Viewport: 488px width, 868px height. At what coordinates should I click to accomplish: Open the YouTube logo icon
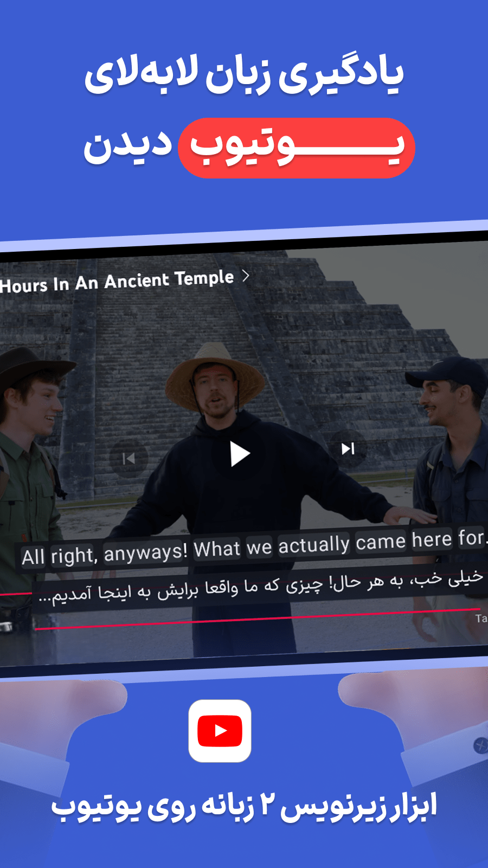point(220,731)
